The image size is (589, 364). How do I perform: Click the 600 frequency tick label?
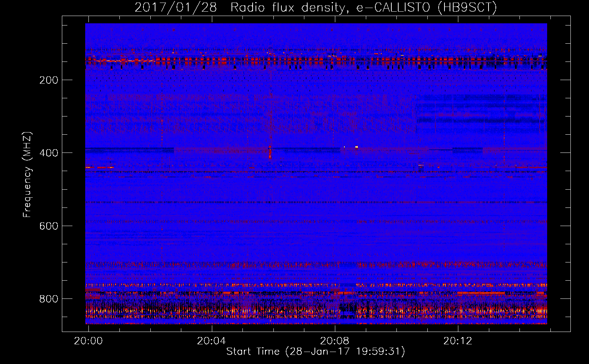click(x=49, y=226)
